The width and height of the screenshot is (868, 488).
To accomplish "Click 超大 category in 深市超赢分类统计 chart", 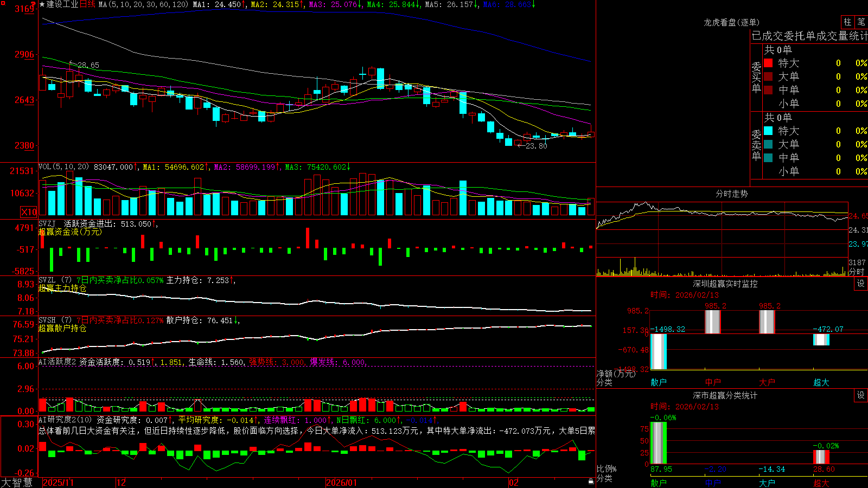I will [821, 483].
